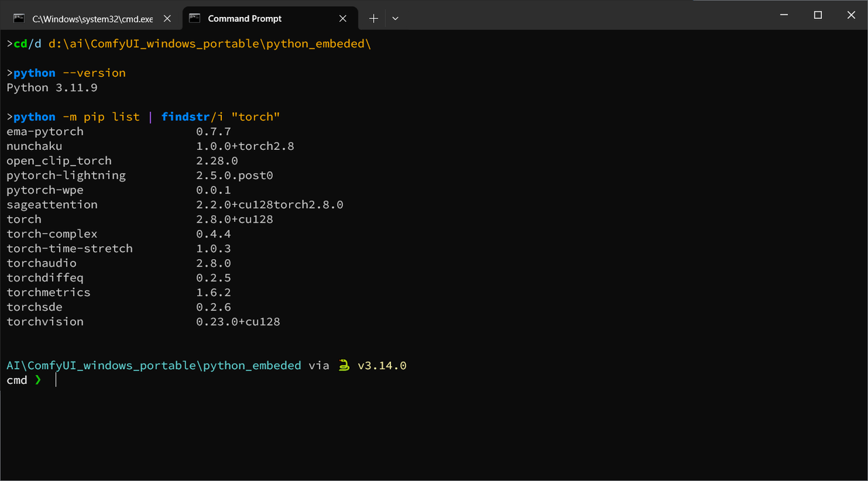Click version '0.0.1' of pytorch-wpe
The height and width of the screenshot is (481, 868).
click(214, 190)
